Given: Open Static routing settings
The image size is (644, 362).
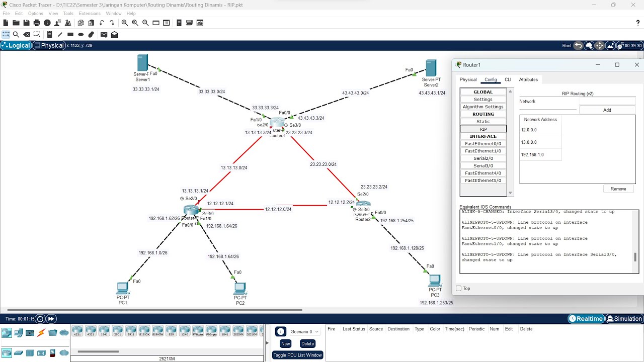Looking at the screenshot, I should (483, 122).
